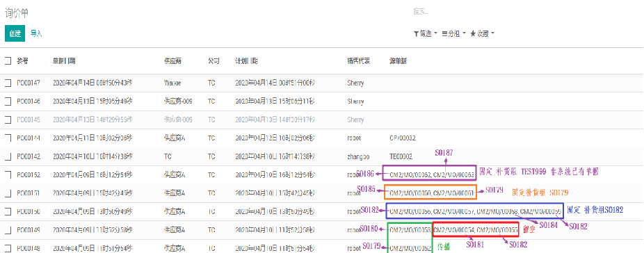644x253 pixels.
Task: Expand the 分组 group-by dropdown
Action: pos(454,34)
